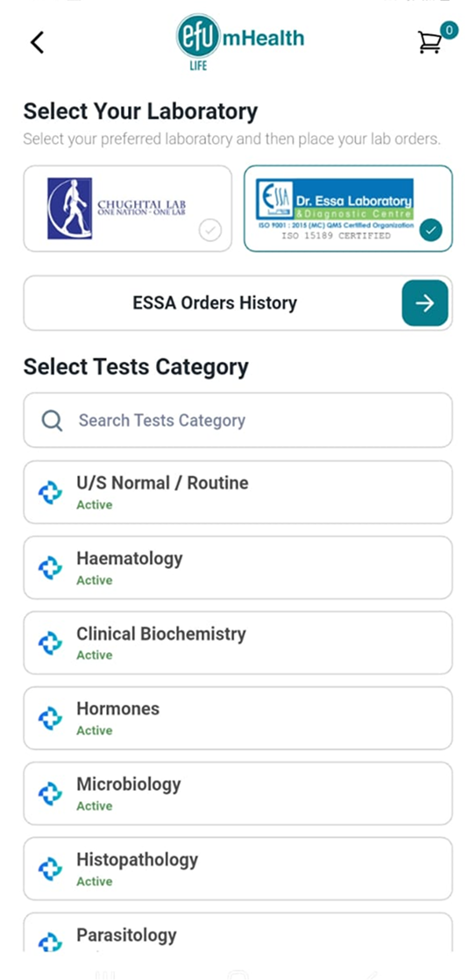Select the Haematology test category
Image resolution: width=476 pixels, height=980 pixels.
coord(238,567)
